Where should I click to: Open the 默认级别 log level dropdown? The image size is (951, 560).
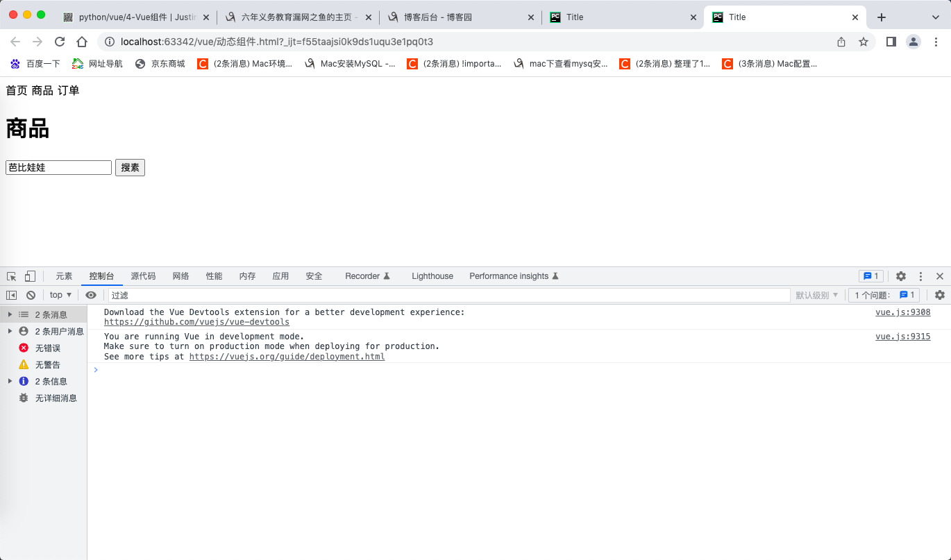pos(816,295)
